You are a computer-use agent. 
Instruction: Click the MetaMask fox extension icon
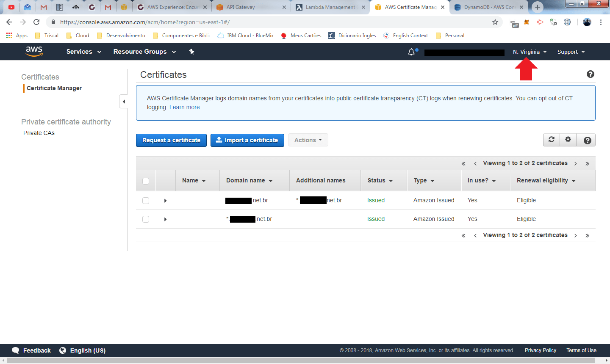click(527, 22)
